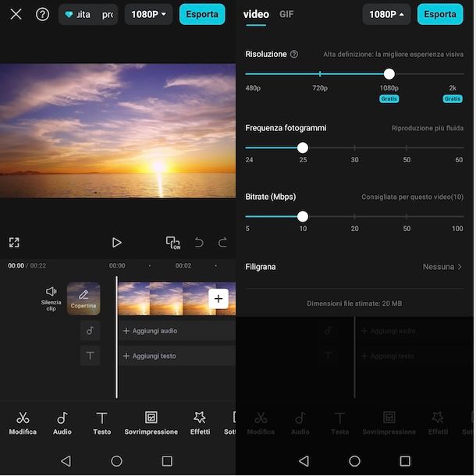Toggle the ON switch icon beside undo
The height and width of the screenshot is (476, 476).
172,243
